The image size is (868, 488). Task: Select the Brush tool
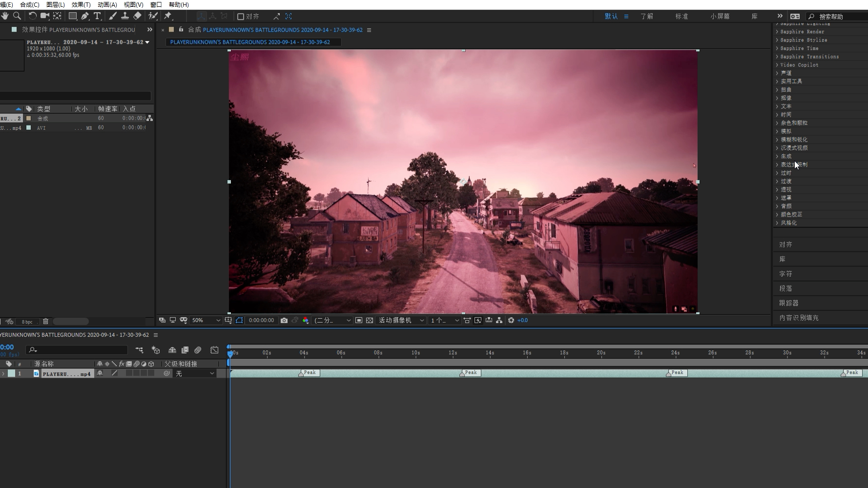(113, 16)
